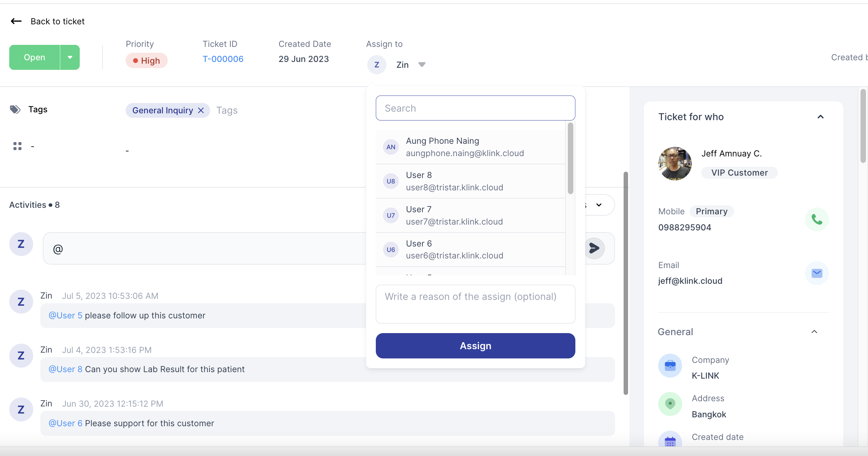Click the assignee list scrollbar
The width and height of the screenshot is (868, 456).
point(570,159)
